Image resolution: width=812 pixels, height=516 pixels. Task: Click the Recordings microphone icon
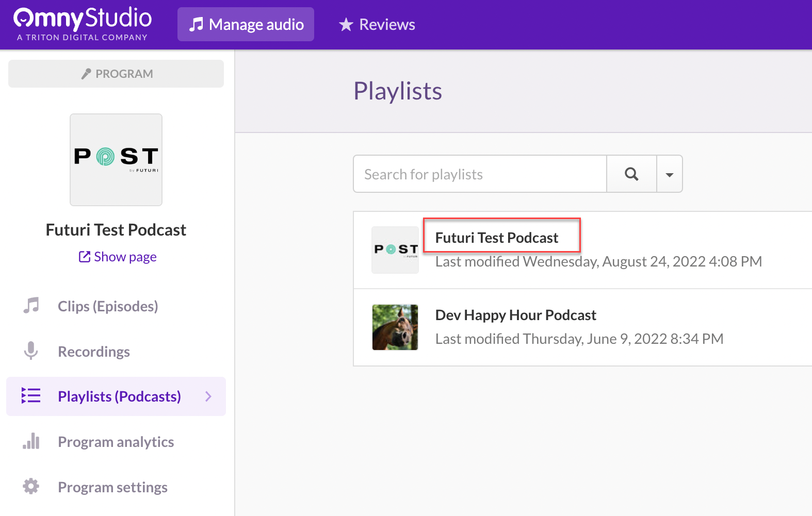[x=31, y=351]
